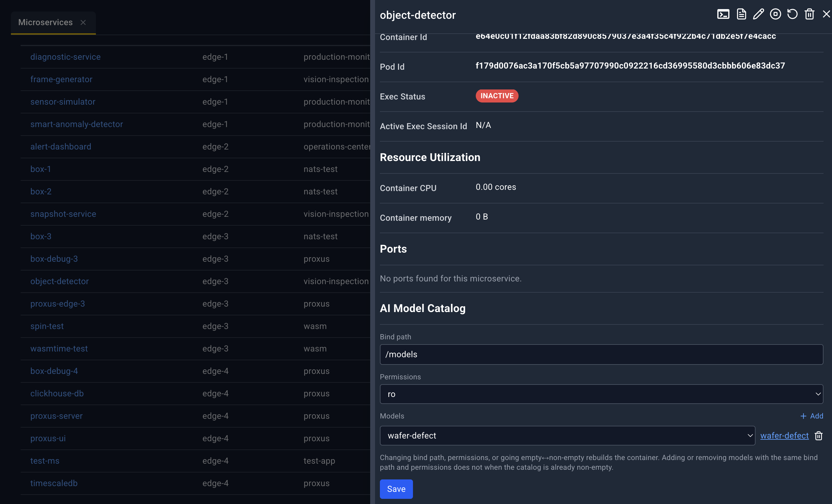Select object-detector in microservices list

(x=59, y=281)
